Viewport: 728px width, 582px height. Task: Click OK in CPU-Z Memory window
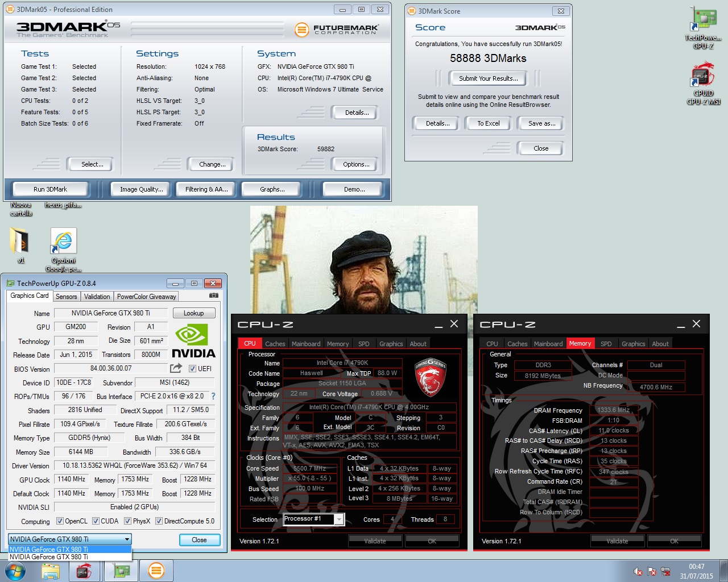(674, 541)
